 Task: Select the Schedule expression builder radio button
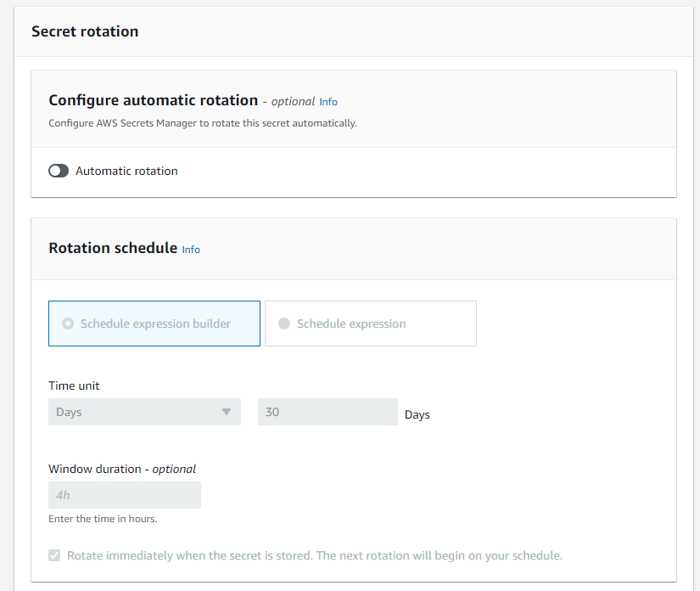[68, 324]
